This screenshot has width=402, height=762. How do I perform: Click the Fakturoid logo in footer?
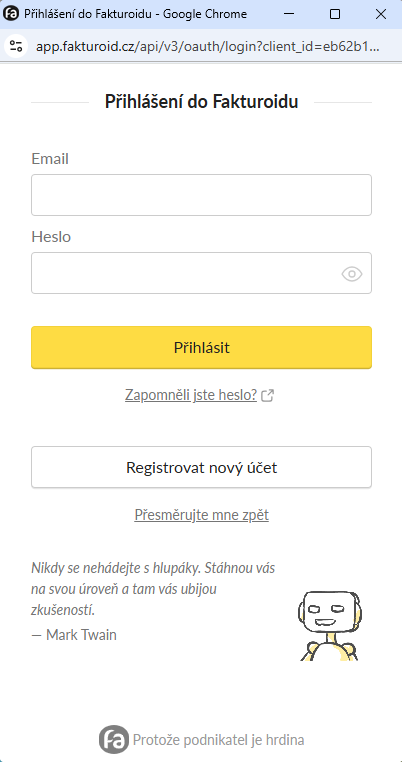(113, 740)
